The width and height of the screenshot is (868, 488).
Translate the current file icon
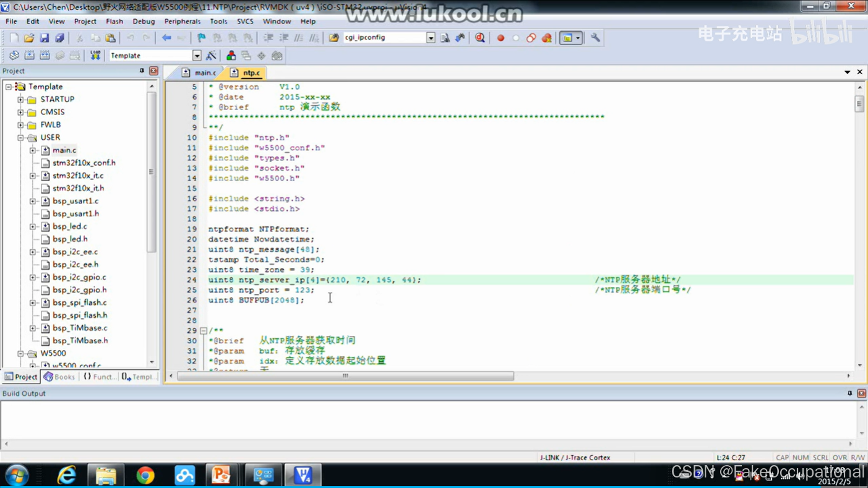pos(14,56)
